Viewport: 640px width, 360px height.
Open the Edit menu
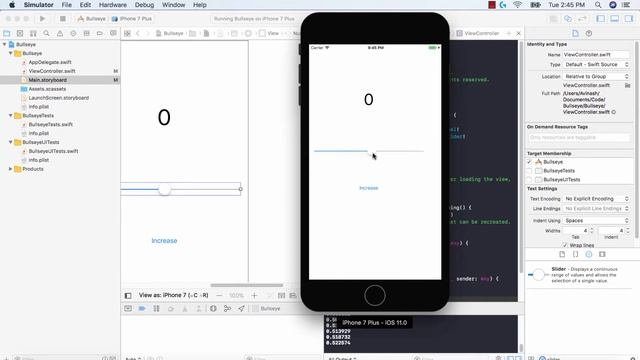tap(85, 5)
